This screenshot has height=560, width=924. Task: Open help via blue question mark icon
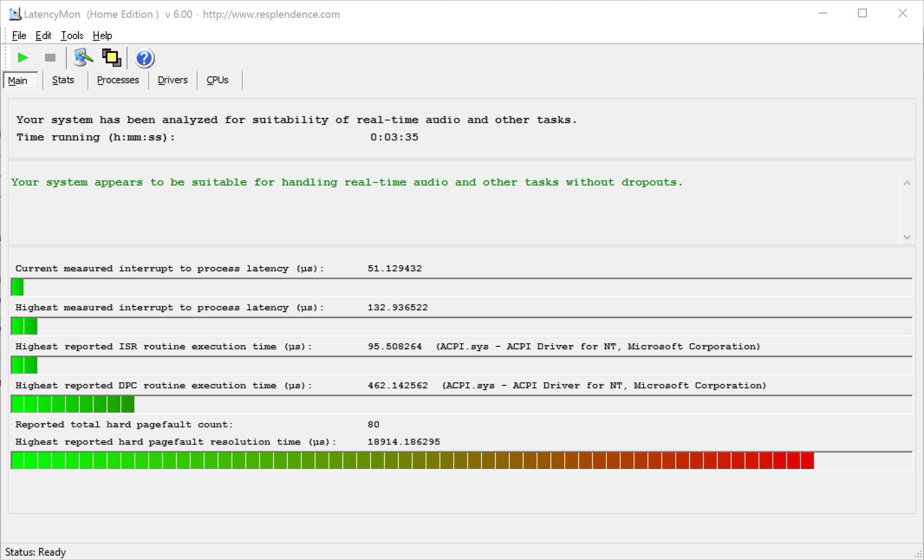point(144,58)
